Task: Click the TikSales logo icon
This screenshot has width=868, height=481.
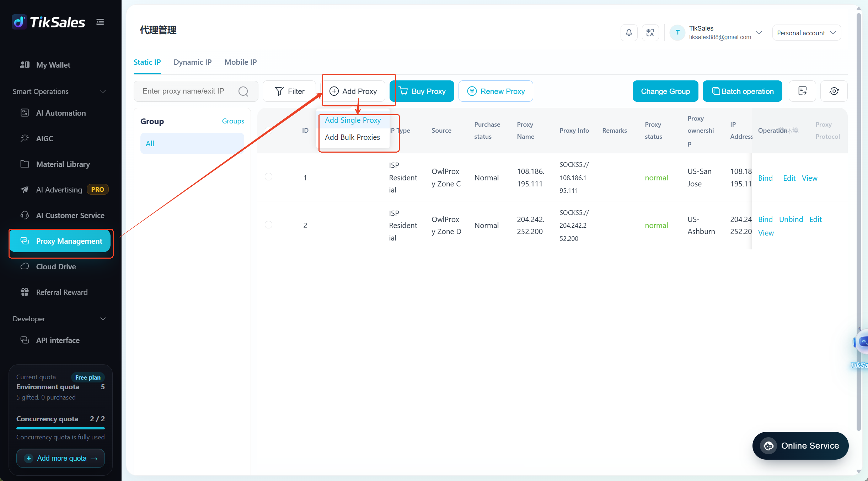Action: coord(19,22)
